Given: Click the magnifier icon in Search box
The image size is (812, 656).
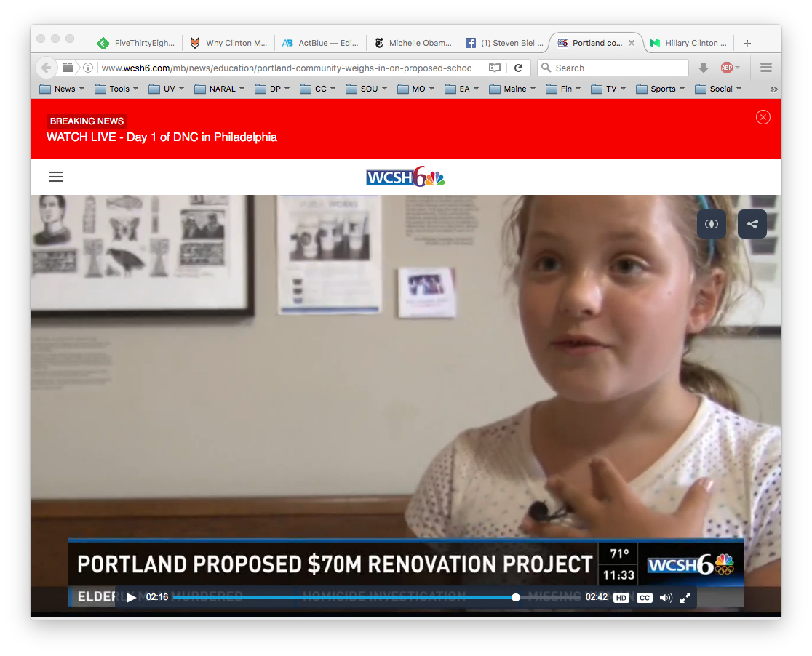Looking at the screenshot, I should point(546,68).
